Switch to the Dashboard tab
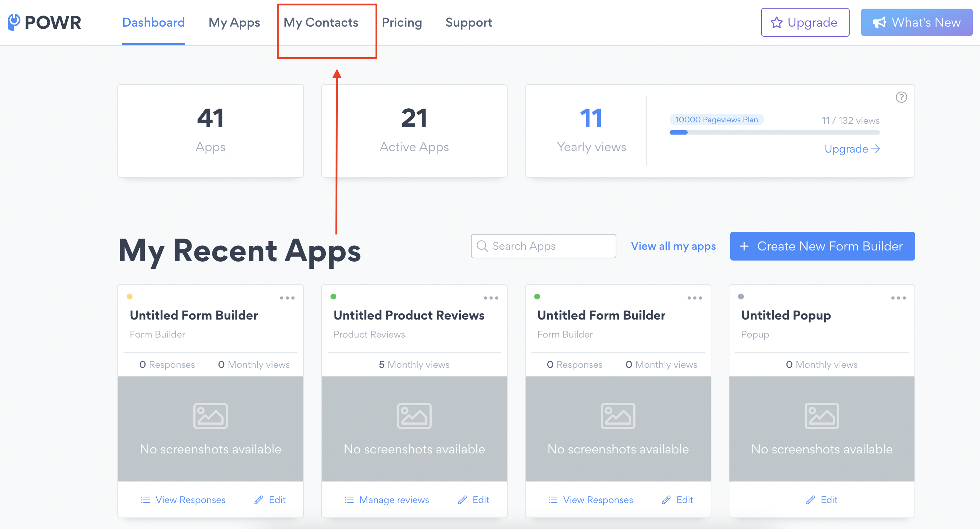Viewport: 980px width, 529px height. click(153, 22)
